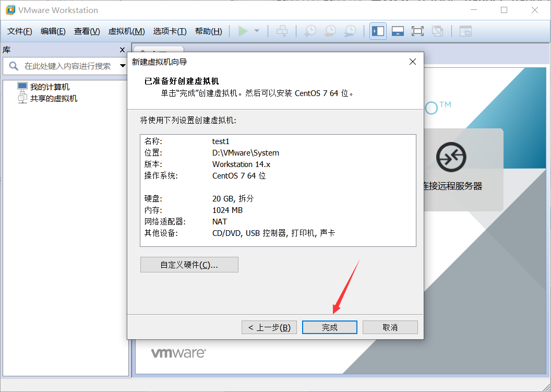Click the version value Workstation 14.x
551x392 pixels.
click(241, 164)
